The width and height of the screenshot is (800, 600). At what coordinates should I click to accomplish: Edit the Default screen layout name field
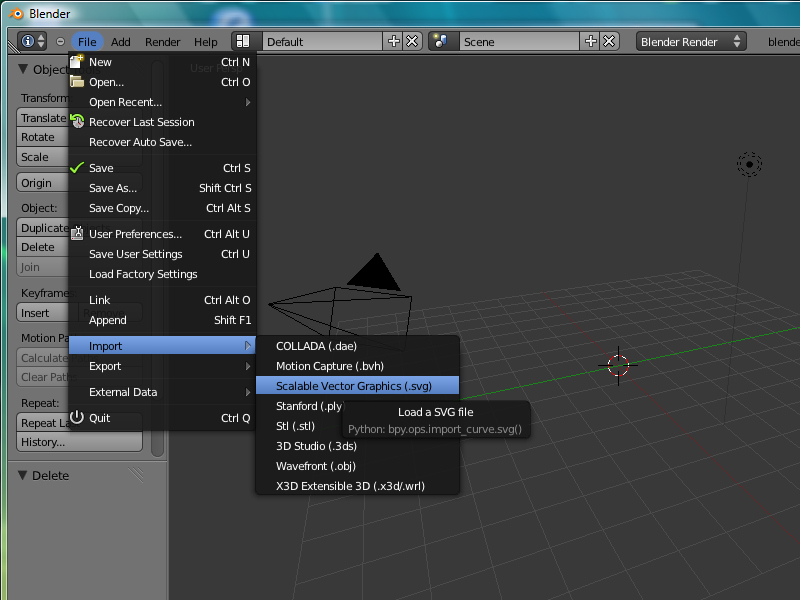pyautogui.click(x=322, y=41)
